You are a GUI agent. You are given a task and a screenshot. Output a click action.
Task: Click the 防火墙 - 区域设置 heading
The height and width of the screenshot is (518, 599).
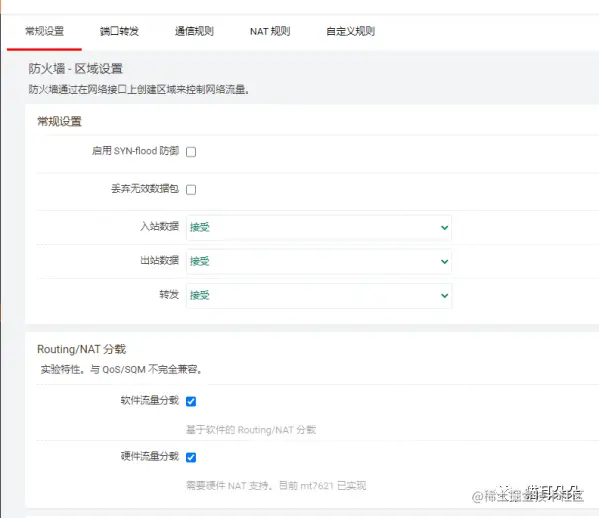(75, 69)
